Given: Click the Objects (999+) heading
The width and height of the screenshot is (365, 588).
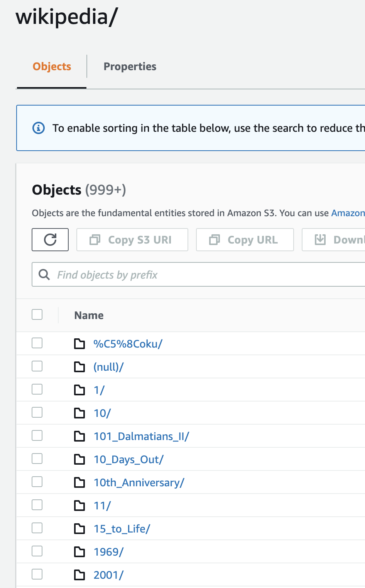Looking at the screenshot, I should pos(79,190).
